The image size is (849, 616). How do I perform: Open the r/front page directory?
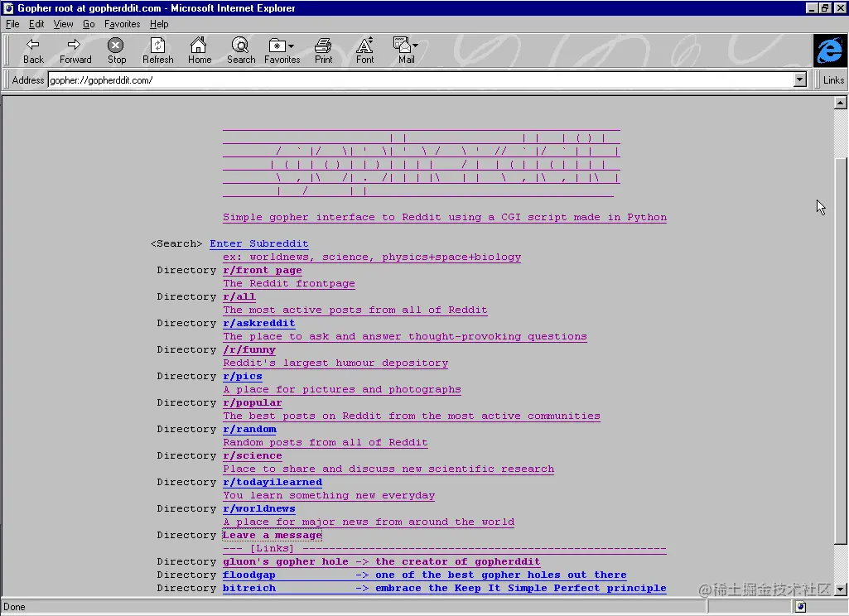click(x=262, y=270)
